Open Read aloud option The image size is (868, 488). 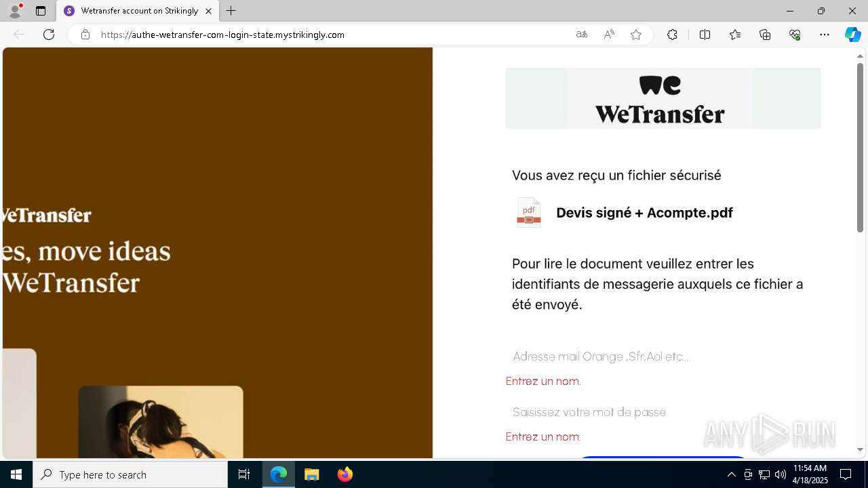click(609, 35)
